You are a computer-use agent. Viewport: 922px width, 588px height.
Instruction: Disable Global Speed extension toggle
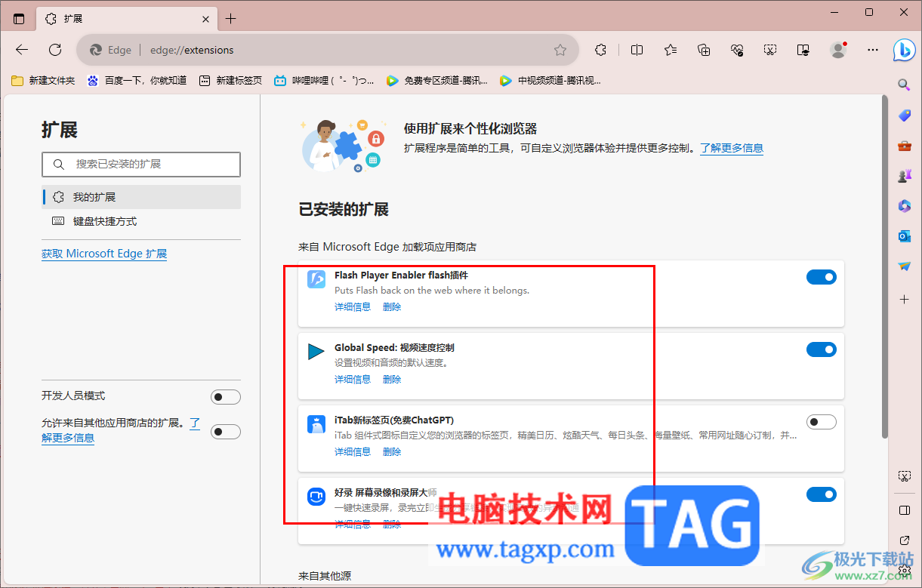click(822, 349)
